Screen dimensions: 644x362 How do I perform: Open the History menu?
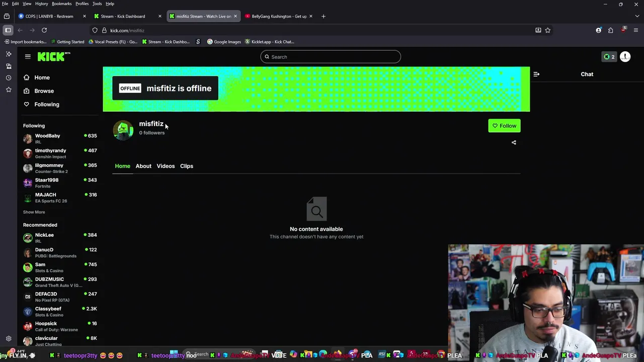pos(41,4)
